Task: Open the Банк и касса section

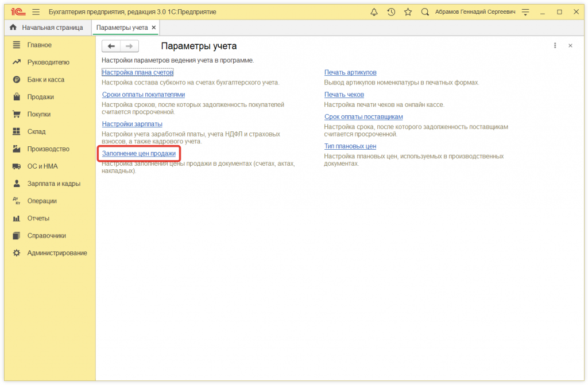Action: (x=46, y=80)
